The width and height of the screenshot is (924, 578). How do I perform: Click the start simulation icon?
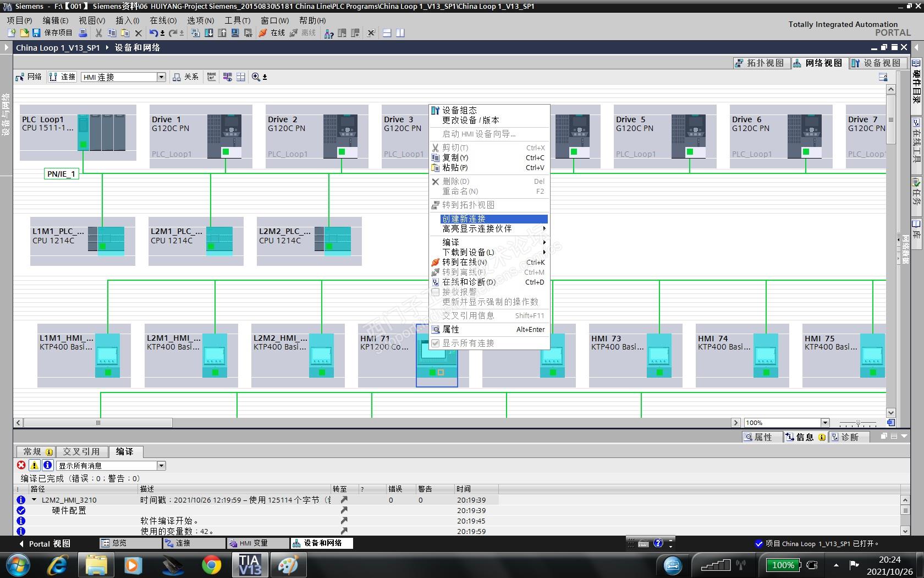[x=235, y=33]
